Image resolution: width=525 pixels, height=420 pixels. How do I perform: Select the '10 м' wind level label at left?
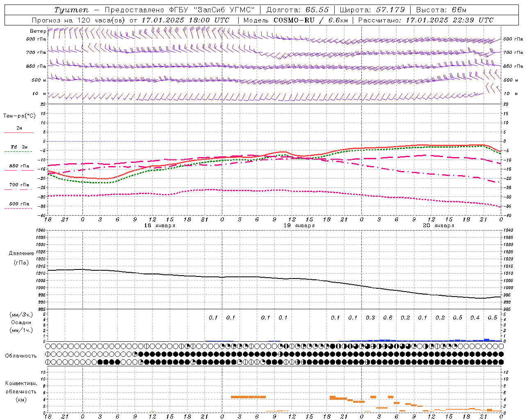(x=39, y=94)
